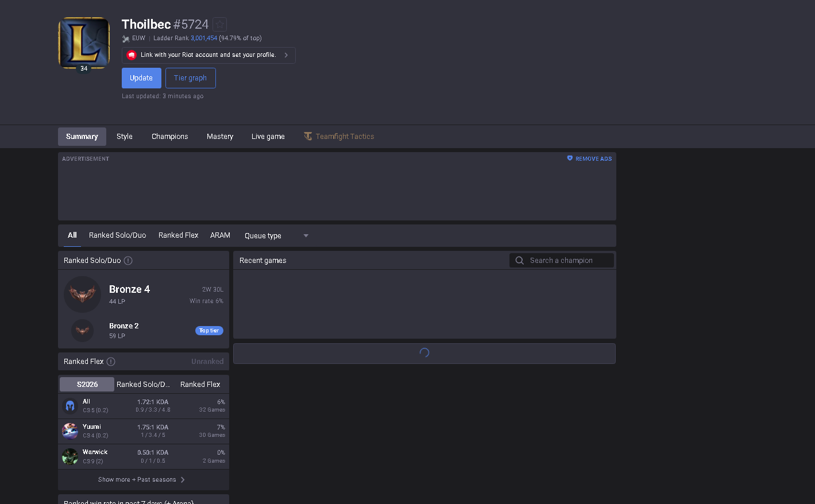This screenshot has height=504, width=815.
Task: Click the Ranked Flex info icon
Action: pyautogui.click(x=111, y=362)
